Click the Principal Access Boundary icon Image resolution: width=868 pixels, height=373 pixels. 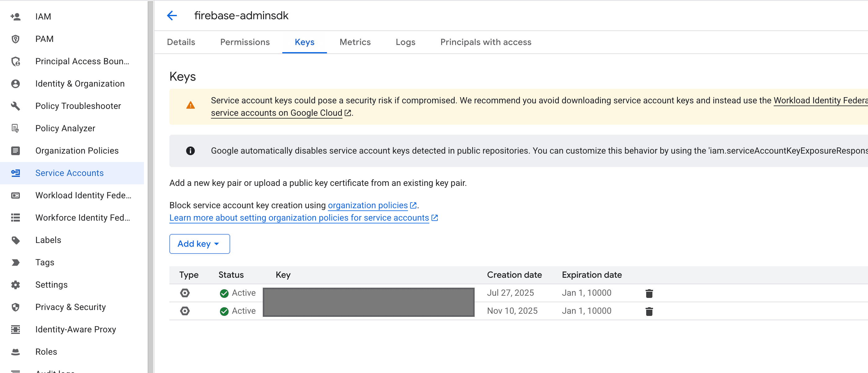tap(16, 61)
